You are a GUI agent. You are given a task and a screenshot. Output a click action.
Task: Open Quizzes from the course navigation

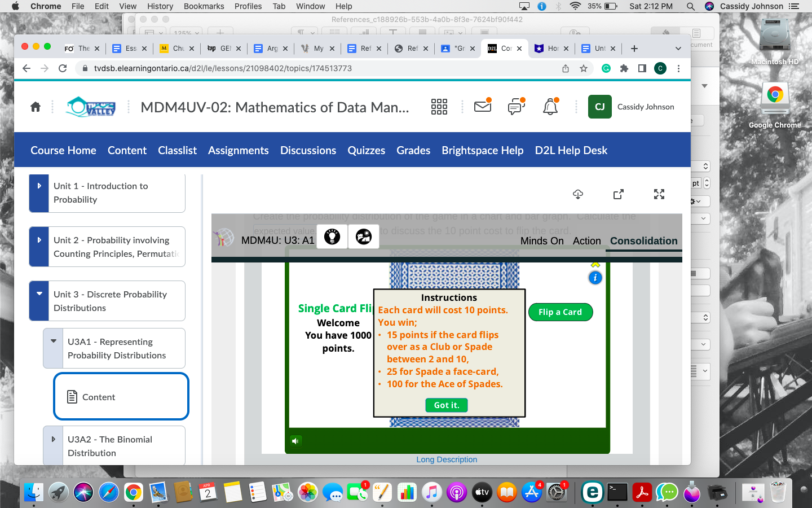point(366,150)
